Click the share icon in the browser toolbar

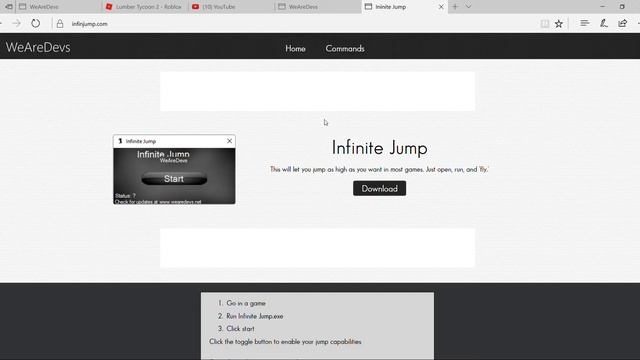pyautogui.click(x=622, y=23)
